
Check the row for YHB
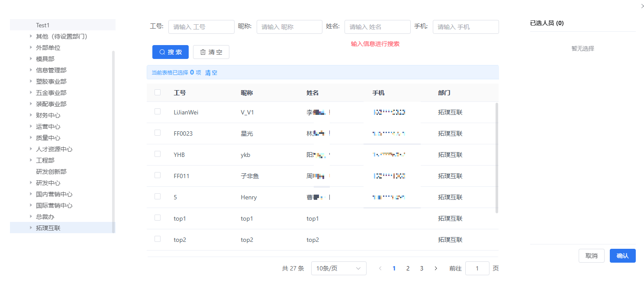point(158,154)
